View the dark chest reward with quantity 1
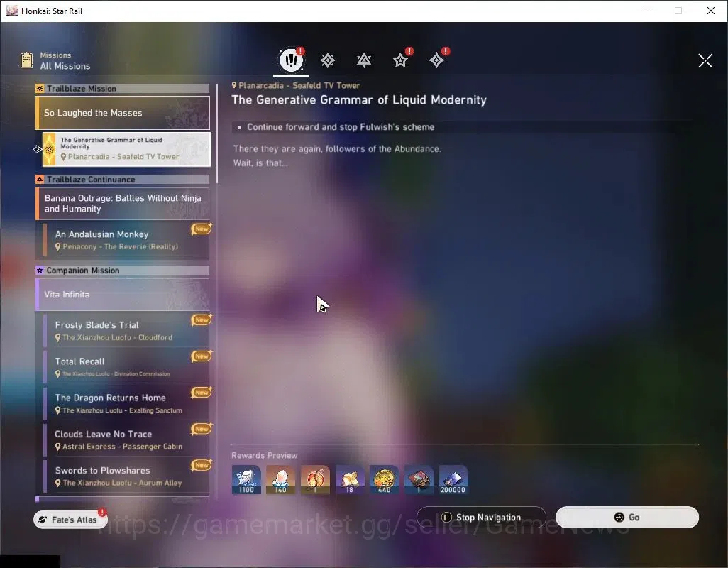The height and width of the screenshot is (568, 728). coord(419,479)
